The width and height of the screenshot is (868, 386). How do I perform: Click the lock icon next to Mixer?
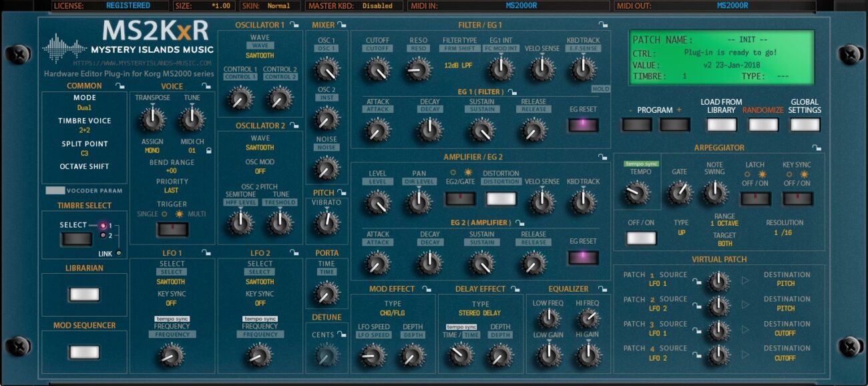pyautogui.click(x=342, y=25)
